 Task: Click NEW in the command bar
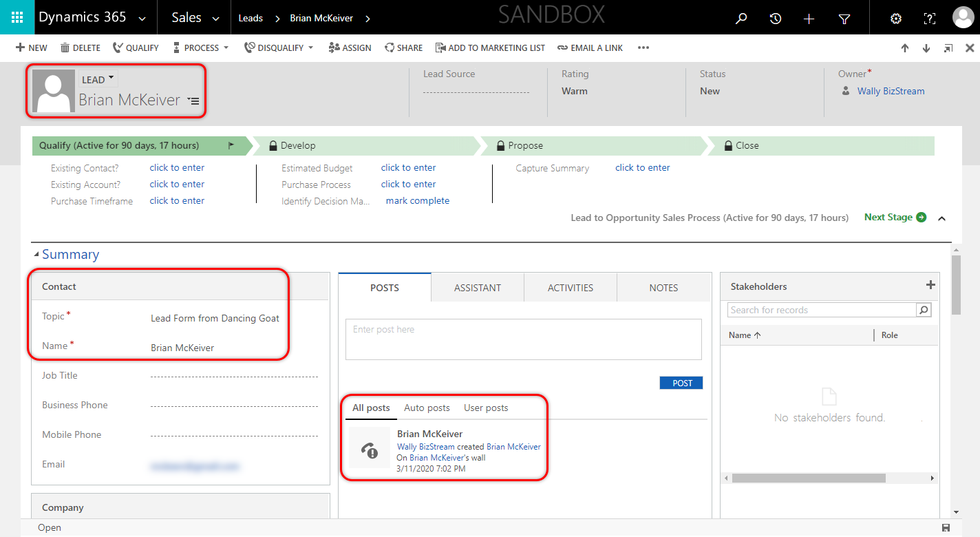click(32, 48)
